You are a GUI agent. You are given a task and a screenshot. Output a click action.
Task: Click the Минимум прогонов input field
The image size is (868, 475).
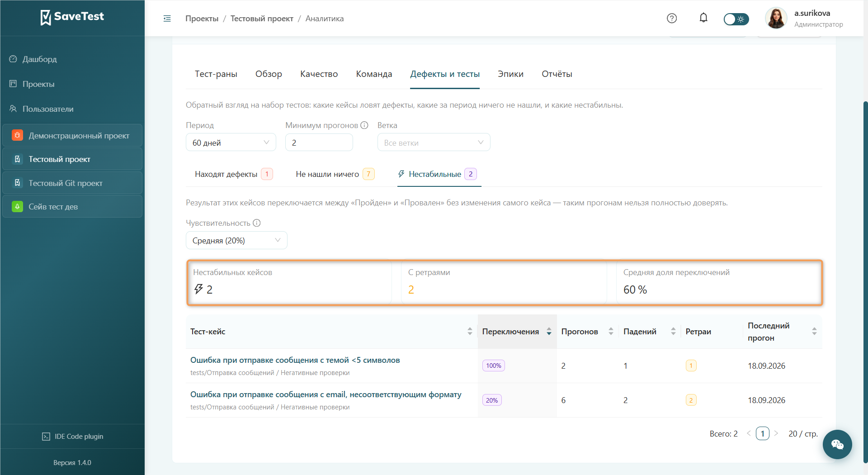tap(319, 142)
